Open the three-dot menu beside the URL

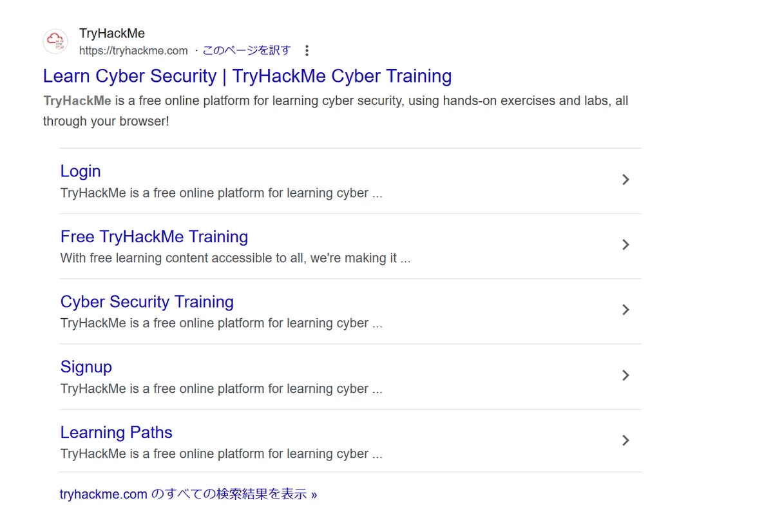[x=307, y=50]
